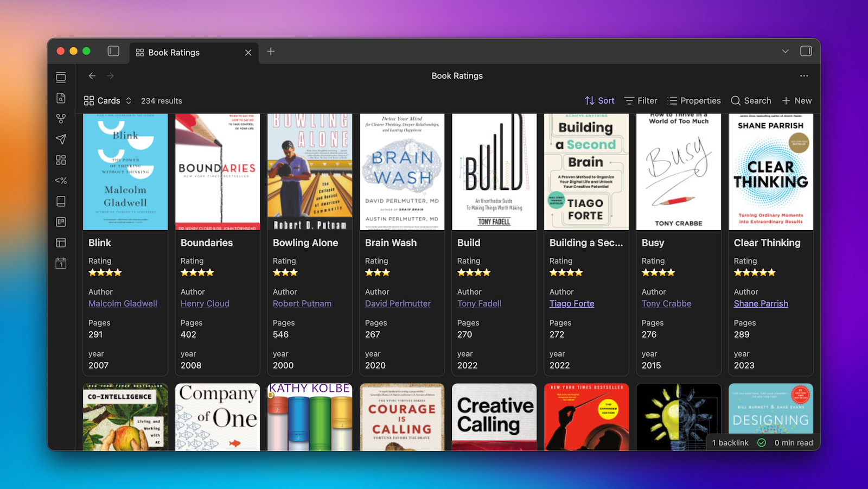Open the Cards view switcher dropdown
This screenshot has height=489, width=868.
click(108, 101)
